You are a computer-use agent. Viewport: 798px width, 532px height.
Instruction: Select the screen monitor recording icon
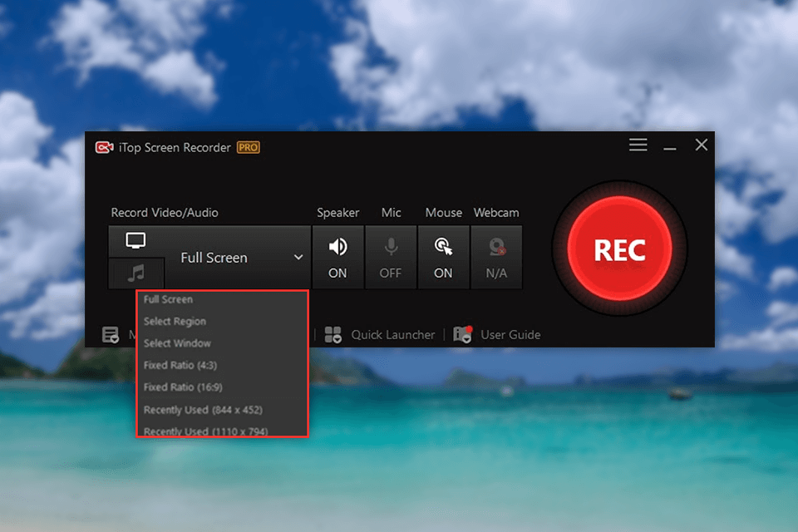[x=135, y=241]
